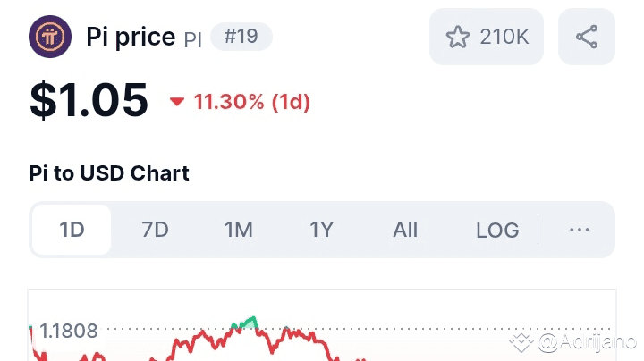Screen dimensions: 644x361
Task: Switch chart to 1M range
Action: (x=238, y=230)
